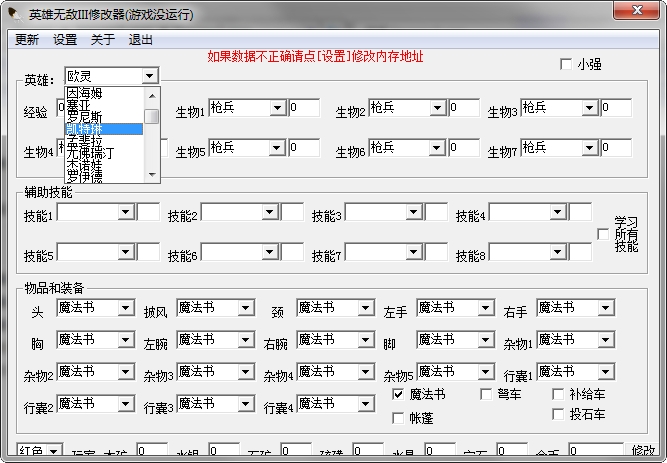Screen dimensions: 667x463
Task: Select 罗尼斯 in hero list
Action: tap(104, 117)
